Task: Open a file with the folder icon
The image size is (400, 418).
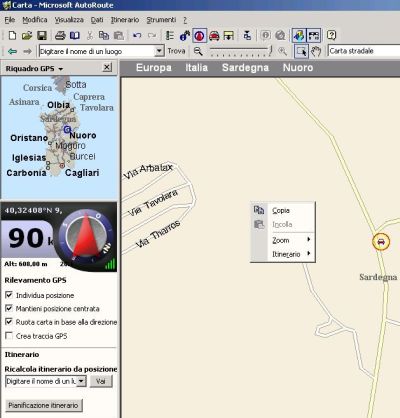Action: coord(27,35)
